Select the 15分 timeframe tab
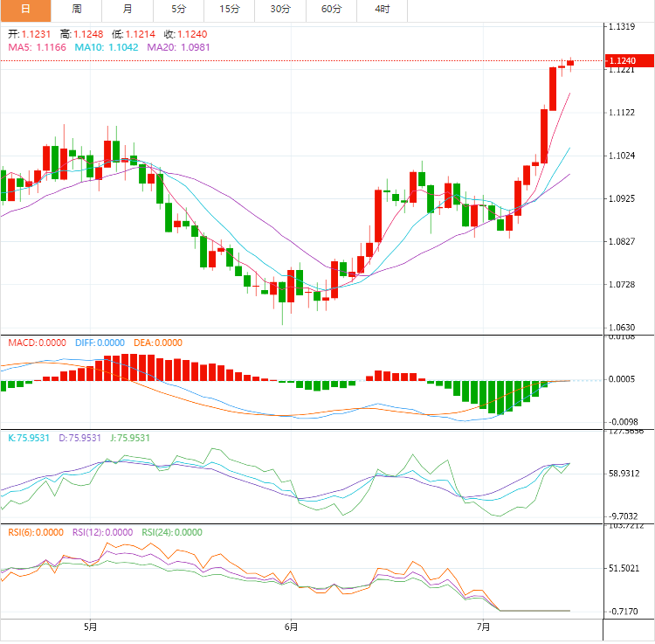Screen dimensions: 655x644 pos(230,10)
